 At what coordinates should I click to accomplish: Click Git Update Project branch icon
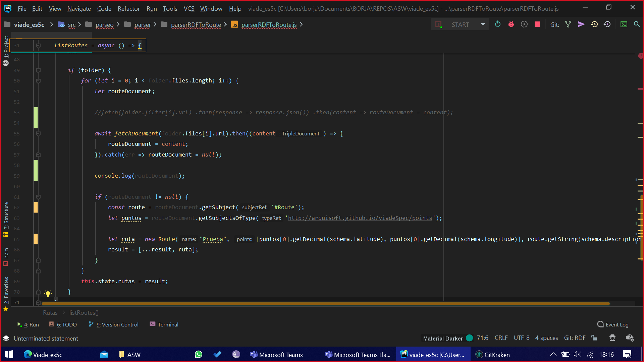[568, 24]
